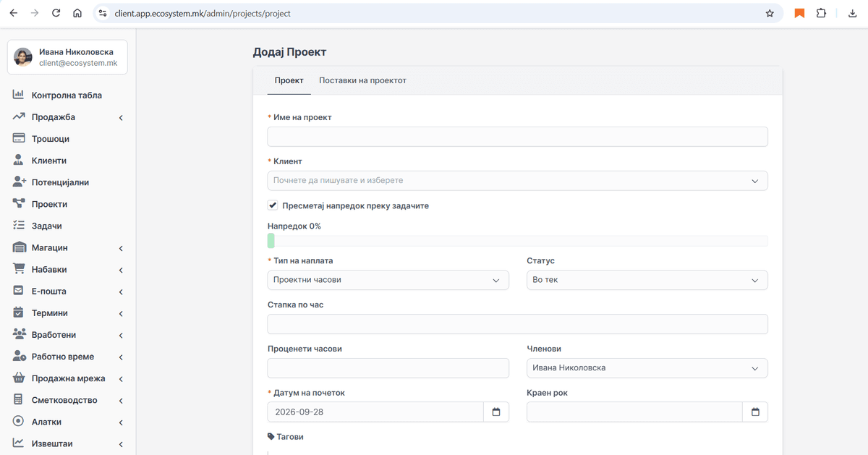Click the Магацин warehouse icon
Screen dimensions: 868x455
tap(19, 247)
